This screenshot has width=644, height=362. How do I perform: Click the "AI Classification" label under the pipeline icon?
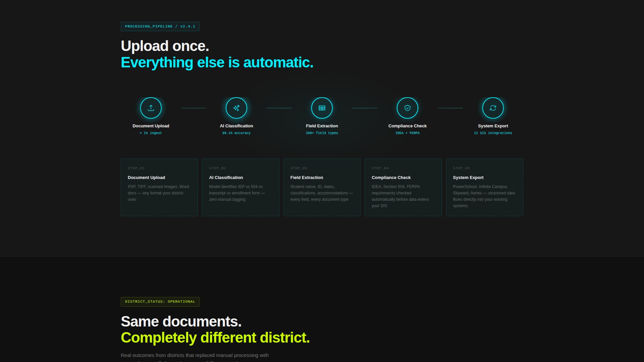tap(236, 126)
